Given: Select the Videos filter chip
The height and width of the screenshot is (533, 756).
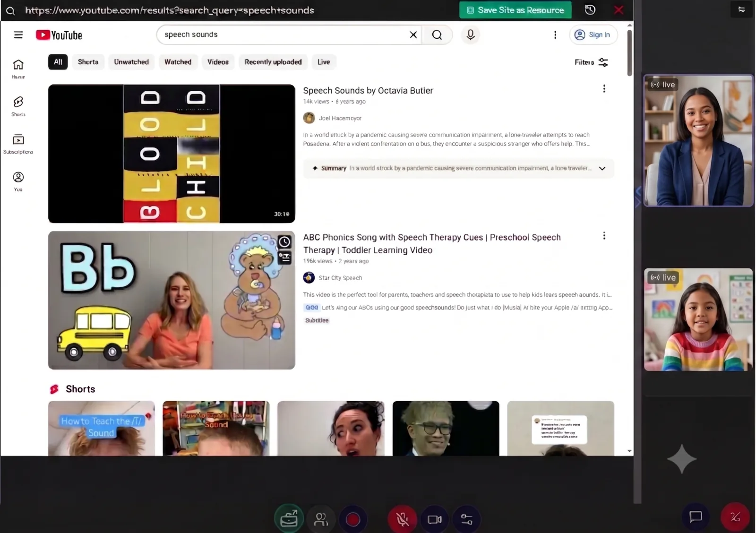Looking at the screenshot, I should click(x=218, y=62).
